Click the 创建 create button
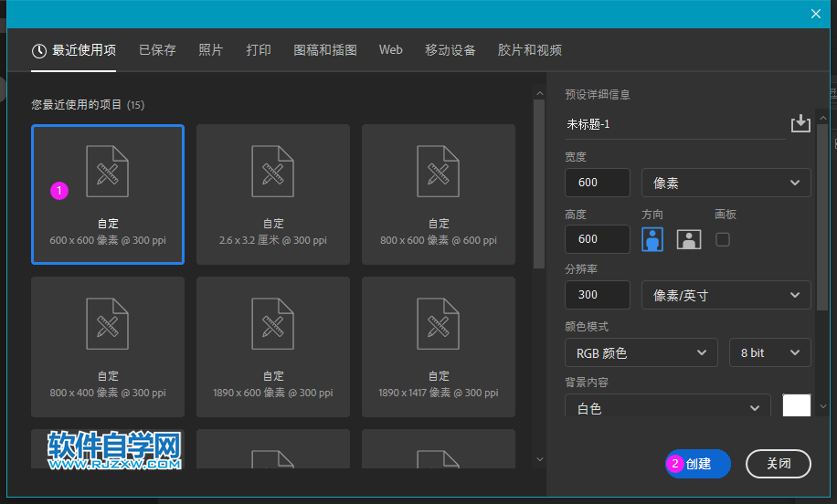This screenshot has height=504, width=837. [x=698, y=464]
